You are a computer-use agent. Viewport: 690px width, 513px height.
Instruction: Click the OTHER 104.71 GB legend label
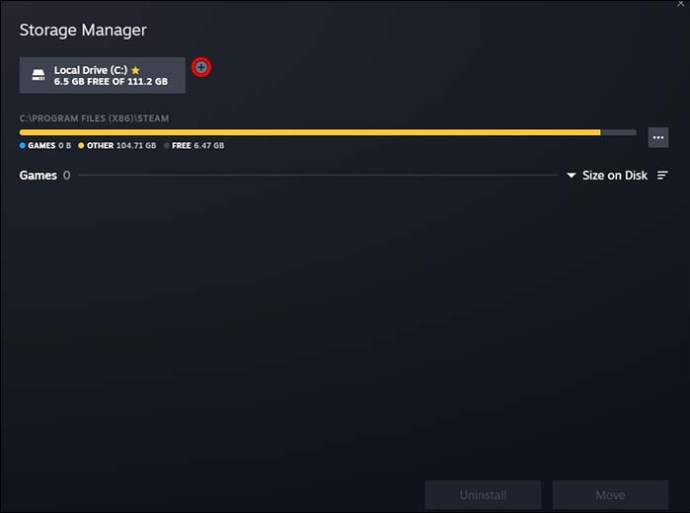click(x=121, y=146)
